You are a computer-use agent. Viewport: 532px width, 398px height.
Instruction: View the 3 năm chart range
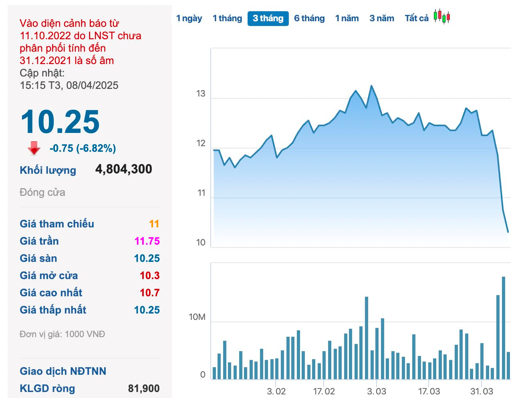coord(382,18)
